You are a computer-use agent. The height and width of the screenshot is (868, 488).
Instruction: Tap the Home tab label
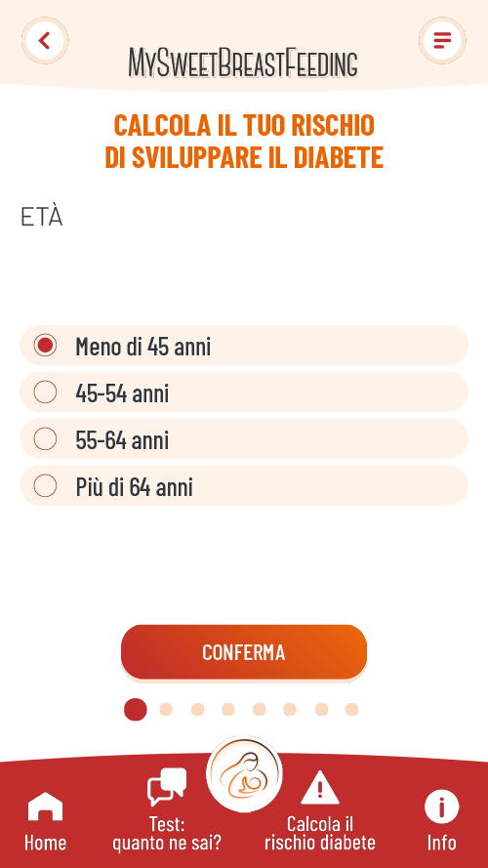(45, 843)
